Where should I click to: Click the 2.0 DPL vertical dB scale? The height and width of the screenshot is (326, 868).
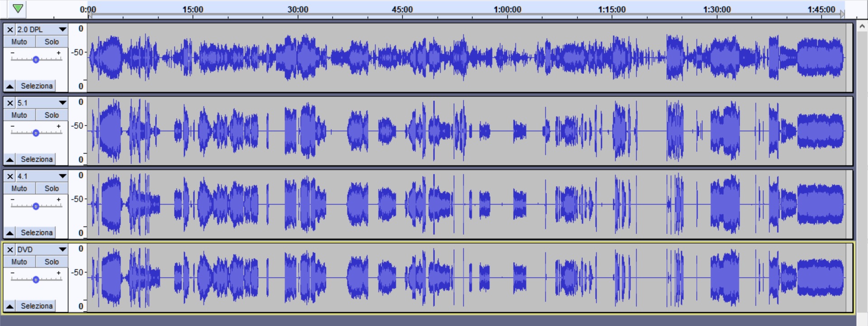(x=78, y=58)
